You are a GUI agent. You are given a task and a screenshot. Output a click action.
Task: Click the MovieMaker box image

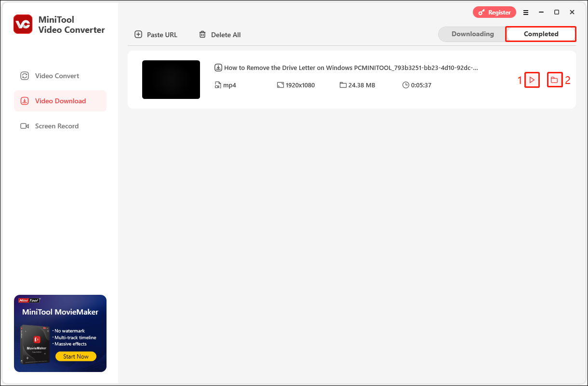(36, 345)
